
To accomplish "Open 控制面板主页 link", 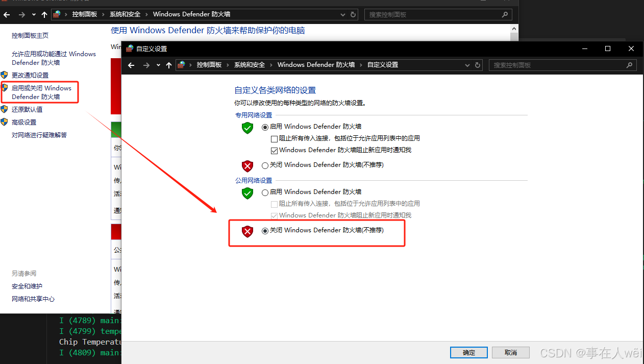I will click(x=30, y=36).
